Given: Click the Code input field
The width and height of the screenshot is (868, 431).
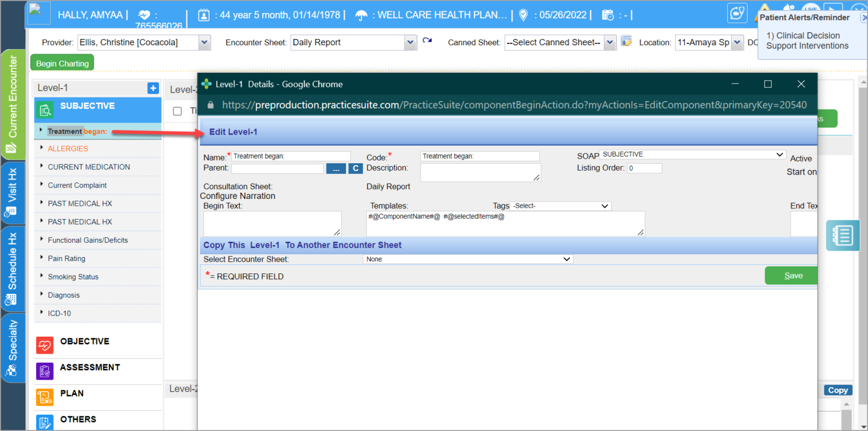Looking at the screenshot, I should pos(480,156).
